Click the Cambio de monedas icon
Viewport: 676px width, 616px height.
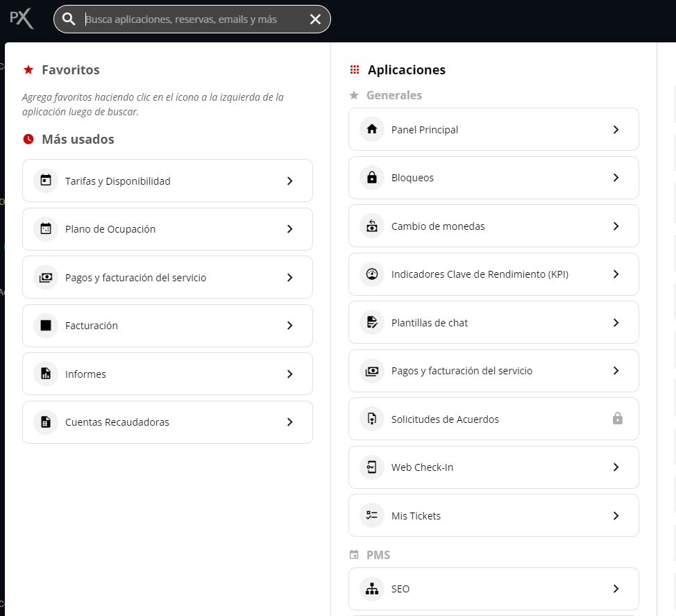pos(372,226)
